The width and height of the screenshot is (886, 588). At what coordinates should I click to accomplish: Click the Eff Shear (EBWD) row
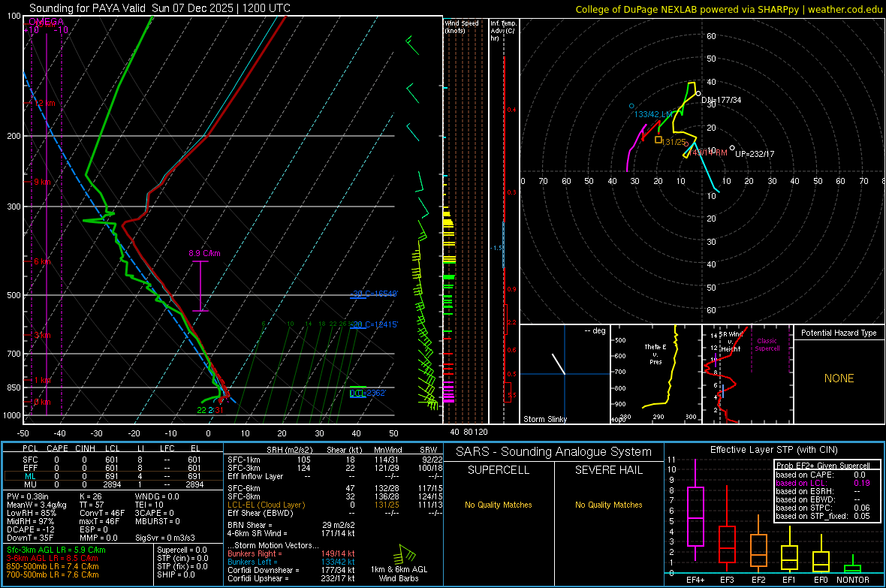[335, 513]
